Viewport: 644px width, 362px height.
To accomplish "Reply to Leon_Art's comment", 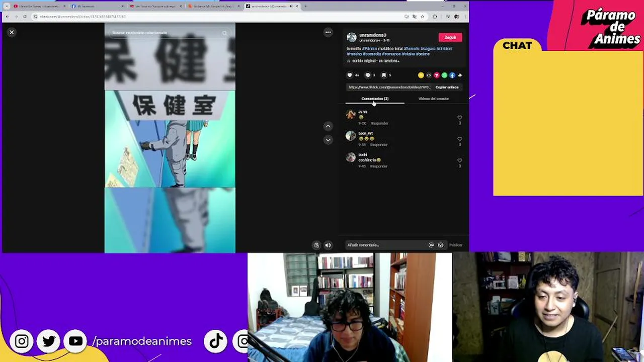I will point(379,145).
